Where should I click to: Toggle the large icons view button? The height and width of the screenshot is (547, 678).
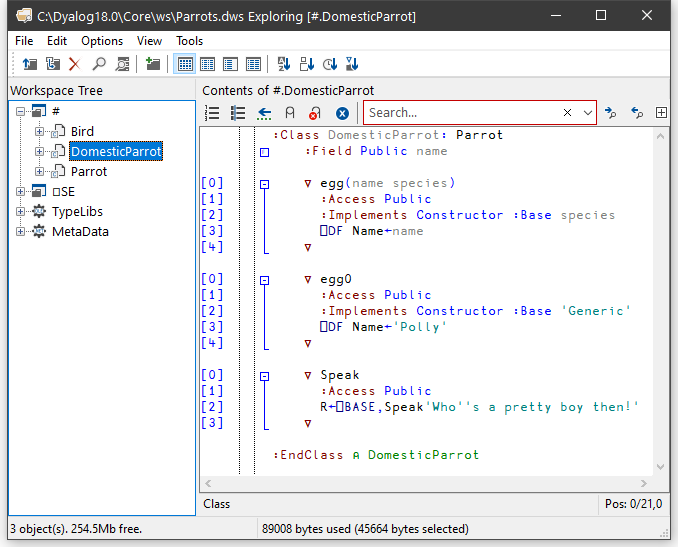tap(185, 64)
